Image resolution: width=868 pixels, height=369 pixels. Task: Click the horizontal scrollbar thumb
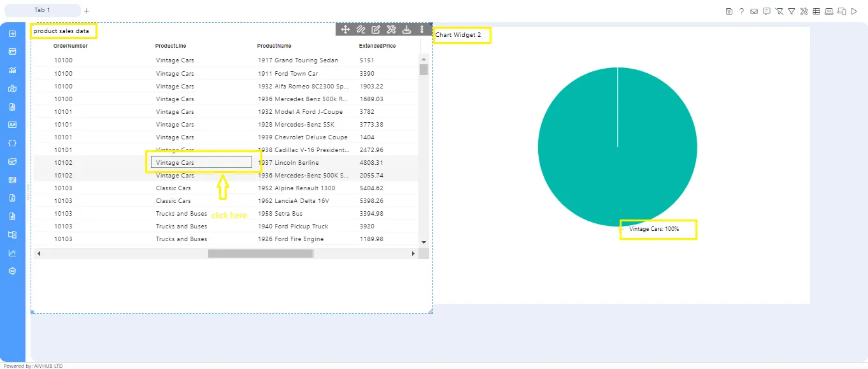click(260, 253)
